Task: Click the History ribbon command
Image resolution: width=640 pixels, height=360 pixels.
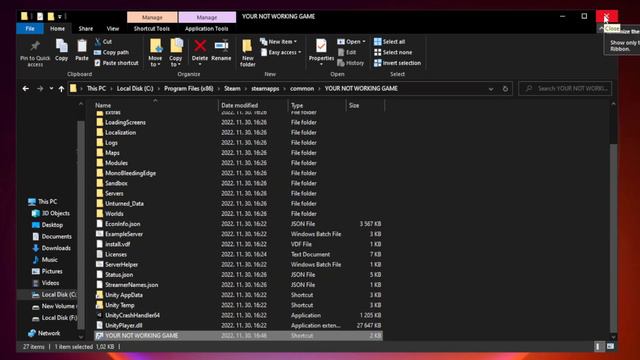Action: pyautogui.click(x=351, y=63)
